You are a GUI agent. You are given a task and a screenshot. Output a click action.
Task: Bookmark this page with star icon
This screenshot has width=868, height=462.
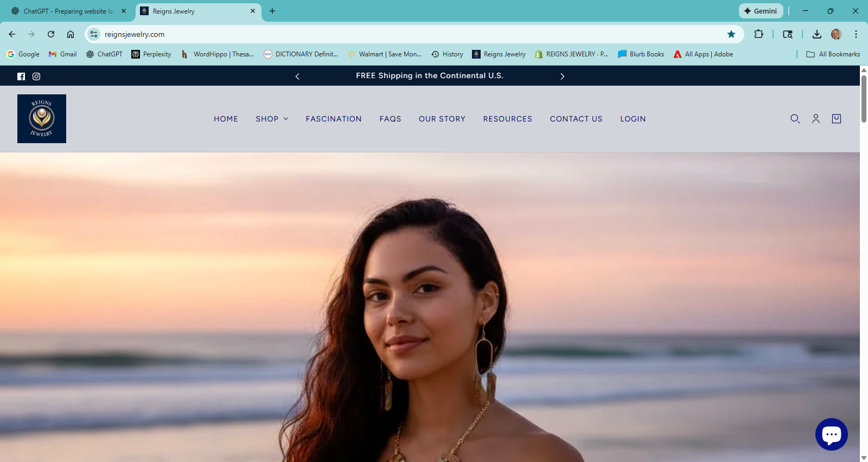click(x=731, y=34)
